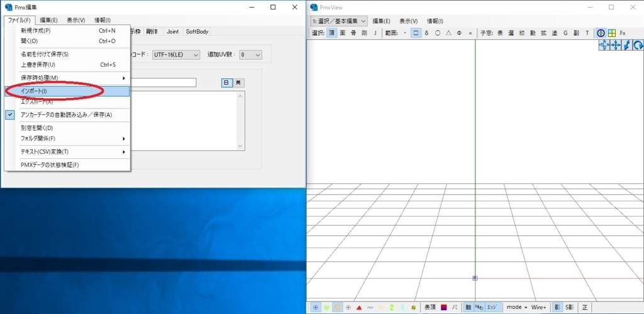
Task: Open the Fx toolbar item in PmxView
Action: [x=623, y=33]
